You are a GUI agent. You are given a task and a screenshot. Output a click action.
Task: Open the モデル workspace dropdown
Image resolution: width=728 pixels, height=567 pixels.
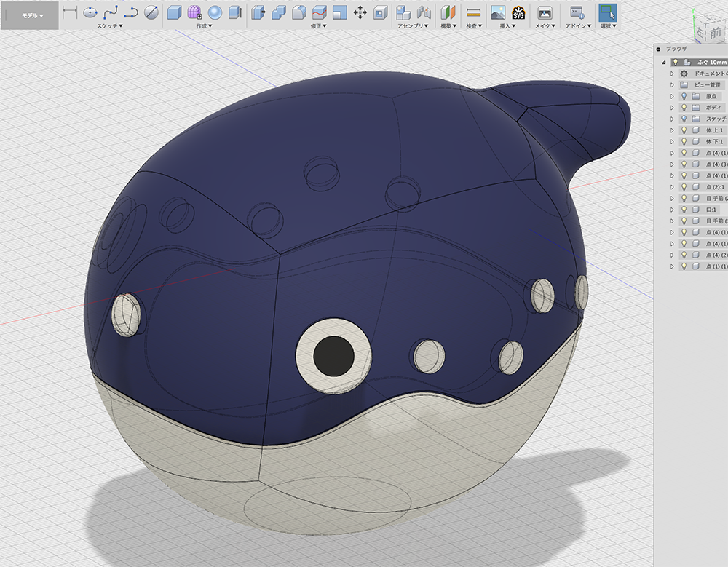pyautogui.click(x=31, y=15)
